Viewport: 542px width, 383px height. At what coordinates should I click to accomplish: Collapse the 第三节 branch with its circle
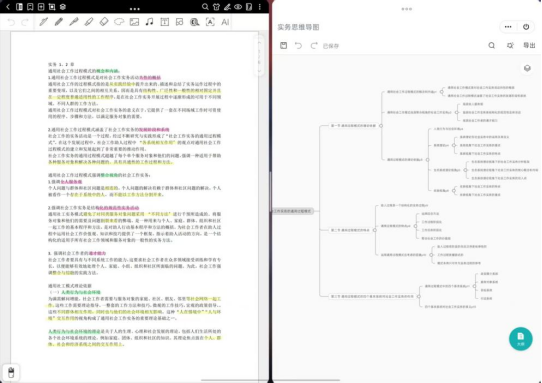pyautogui.click(x=419, y=296)
